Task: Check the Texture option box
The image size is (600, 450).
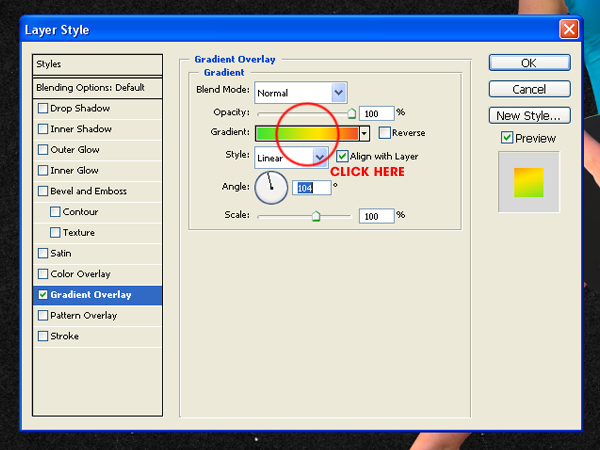Action: click(x=55, y=232)
